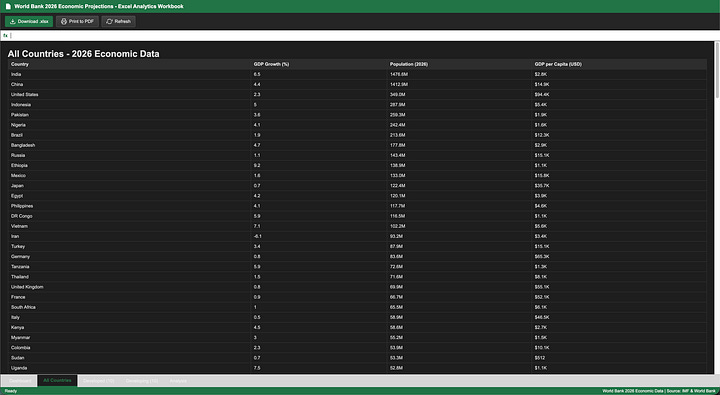This screenshot has height=395, width=720.
Task: Select the Nigeria country cell
Action: tap(129, 125)
